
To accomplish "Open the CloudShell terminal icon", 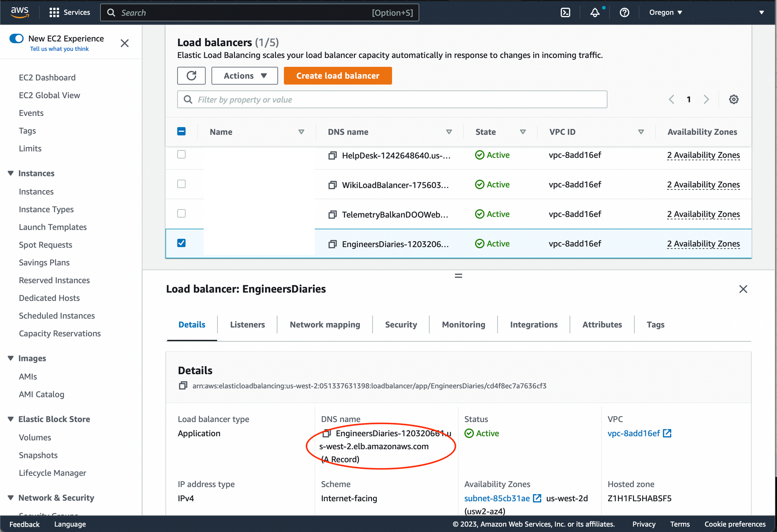I will (565, 12).
